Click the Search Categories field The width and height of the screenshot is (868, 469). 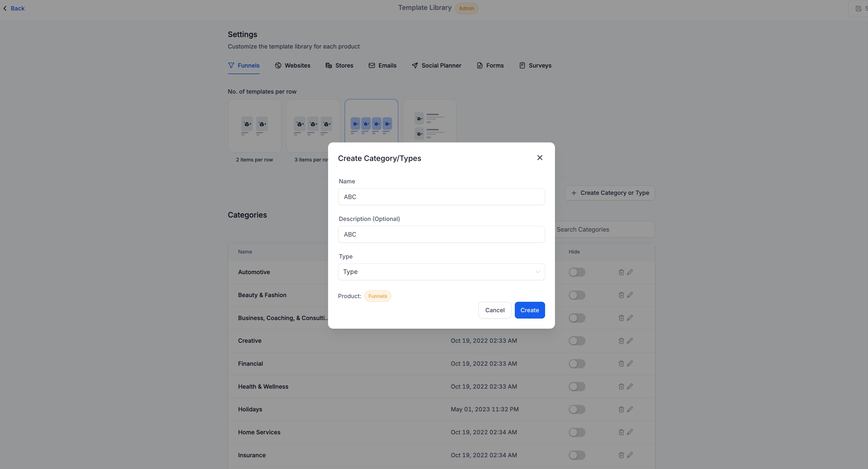coord(603,230)
